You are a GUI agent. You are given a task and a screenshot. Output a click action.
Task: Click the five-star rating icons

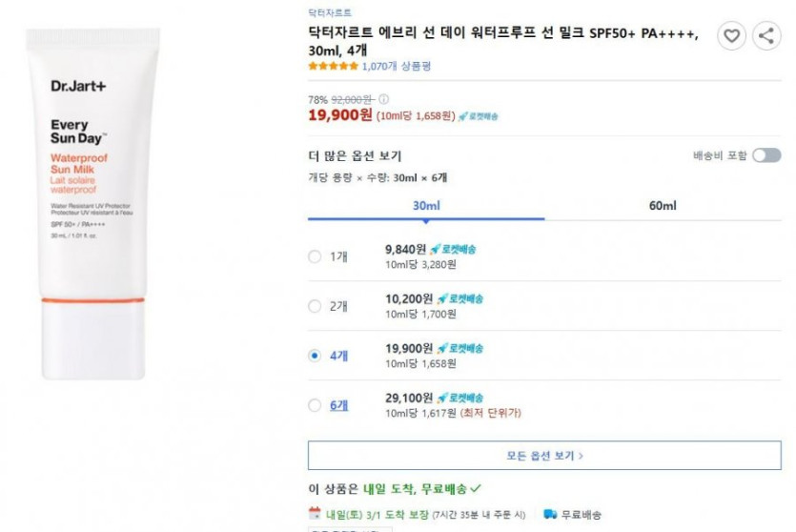(333, 67)
